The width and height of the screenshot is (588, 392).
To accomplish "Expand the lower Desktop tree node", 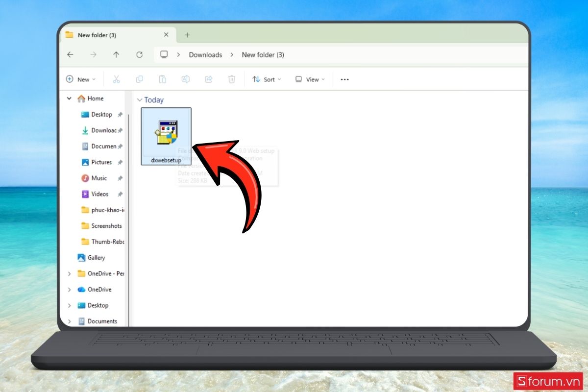I will tap(69, 305).
